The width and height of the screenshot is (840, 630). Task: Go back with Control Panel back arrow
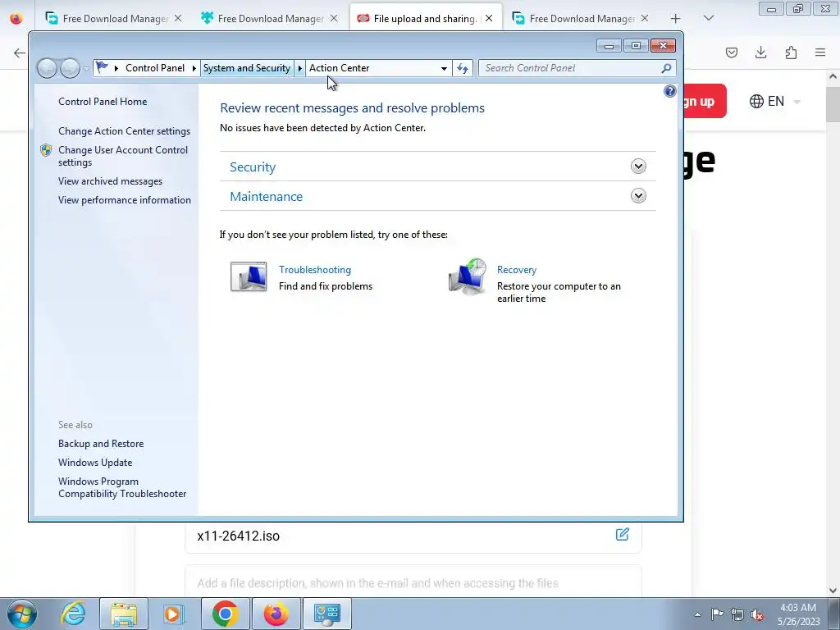pos(47,68)
